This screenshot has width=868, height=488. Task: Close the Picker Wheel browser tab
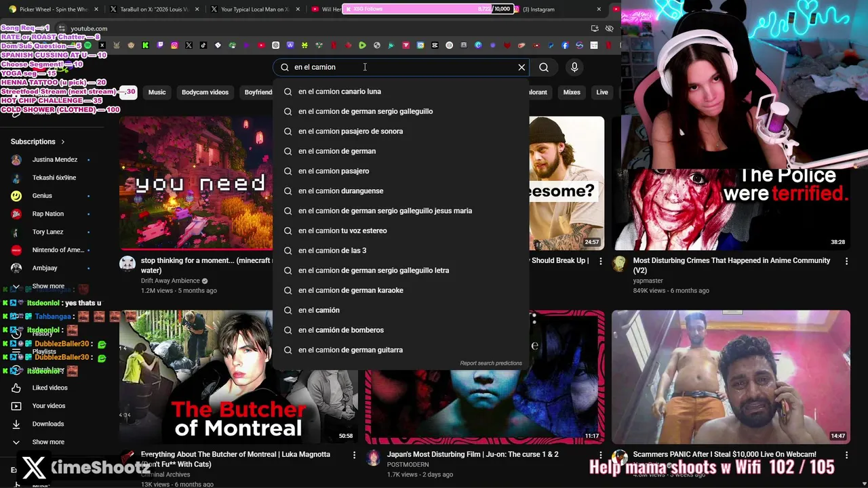coord(96,9)
